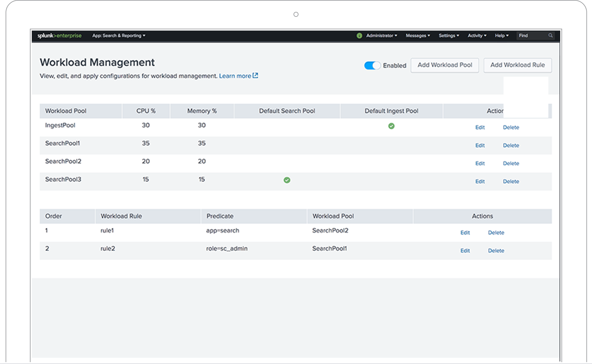Click the search magnifier in the Find bar
592x364 pixels.
coord(550,36)
